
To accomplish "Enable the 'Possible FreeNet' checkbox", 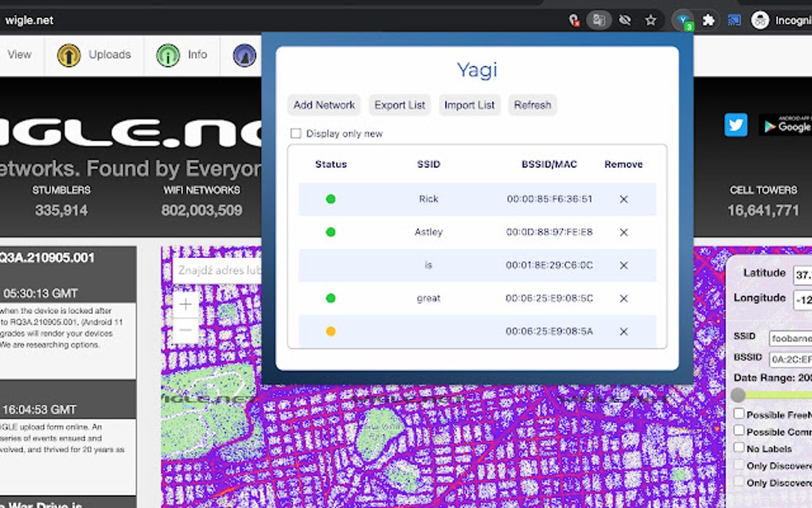I will tap(740, 413).
